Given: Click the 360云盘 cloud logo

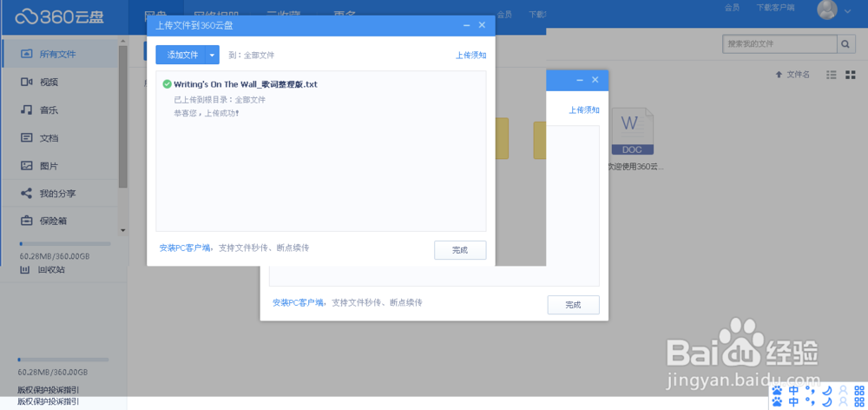Looking at the screenshot, I should (59, 17).
